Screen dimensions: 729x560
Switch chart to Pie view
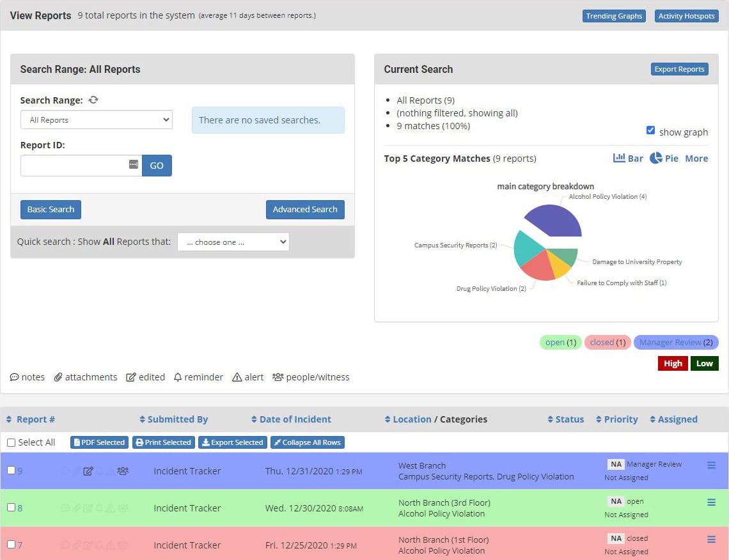664,159
